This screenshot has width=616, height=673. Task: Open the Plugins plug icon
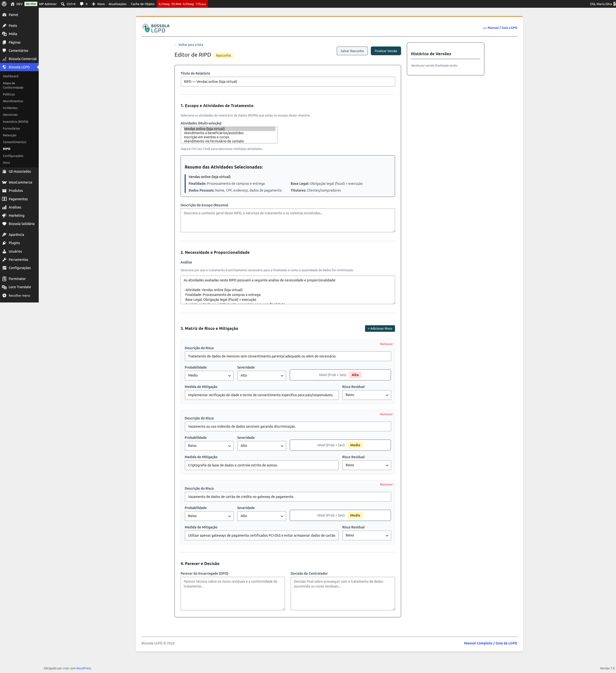[x=4, y=243]
